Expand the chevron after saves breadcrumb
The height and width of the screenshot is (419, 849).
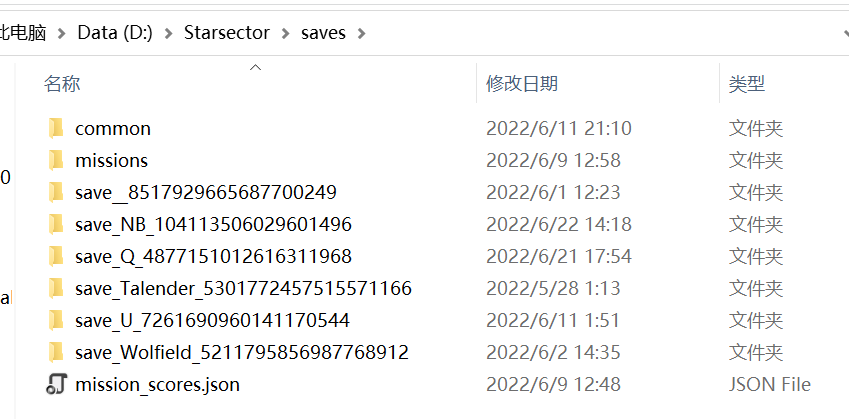pyautogui.click(x=361, y=33)
